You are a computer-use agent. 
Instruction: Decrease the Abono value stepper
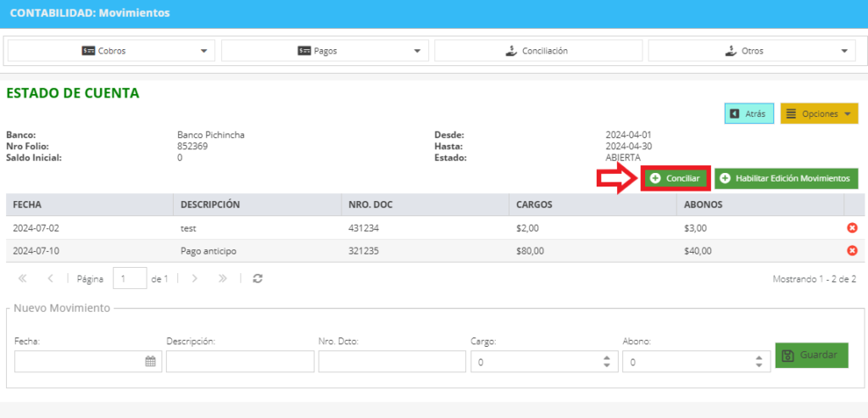[759, 365]
